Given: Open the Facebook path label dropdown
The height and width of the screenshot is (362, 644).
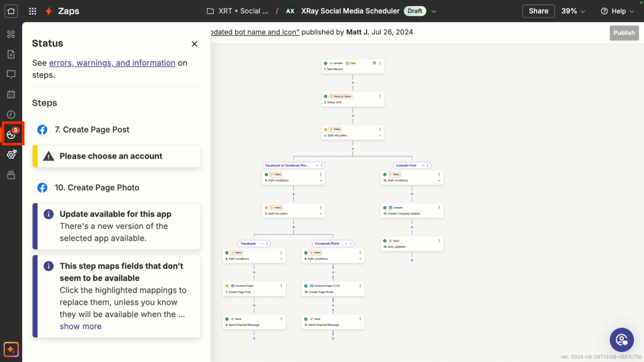Looking at the screenshot, I should click(262, 243).
